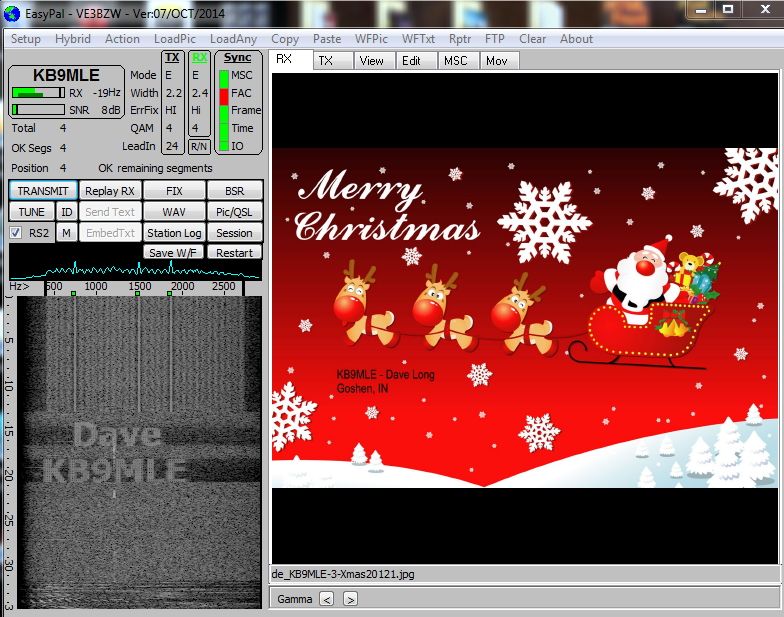Click the RX Width value 2.4
784x617 pixels.
coord(200,93)
